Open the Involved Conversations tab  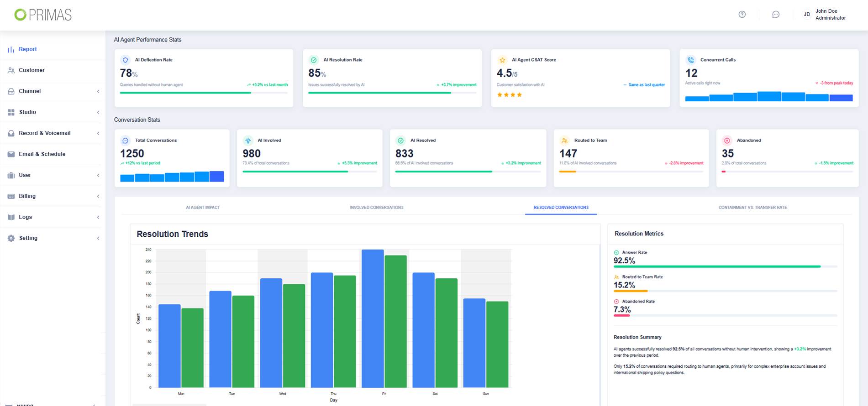[376, 208]
